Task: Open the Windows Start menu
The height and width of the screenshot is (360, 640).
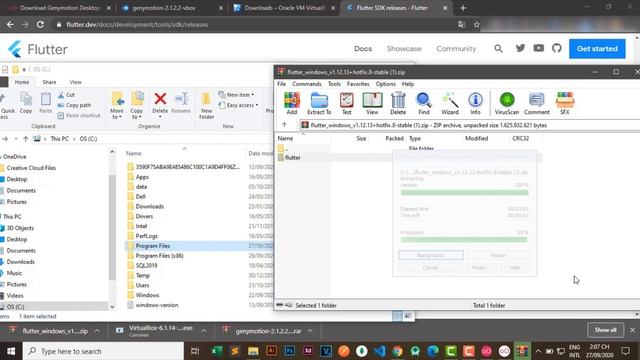Action: (11, 351)
